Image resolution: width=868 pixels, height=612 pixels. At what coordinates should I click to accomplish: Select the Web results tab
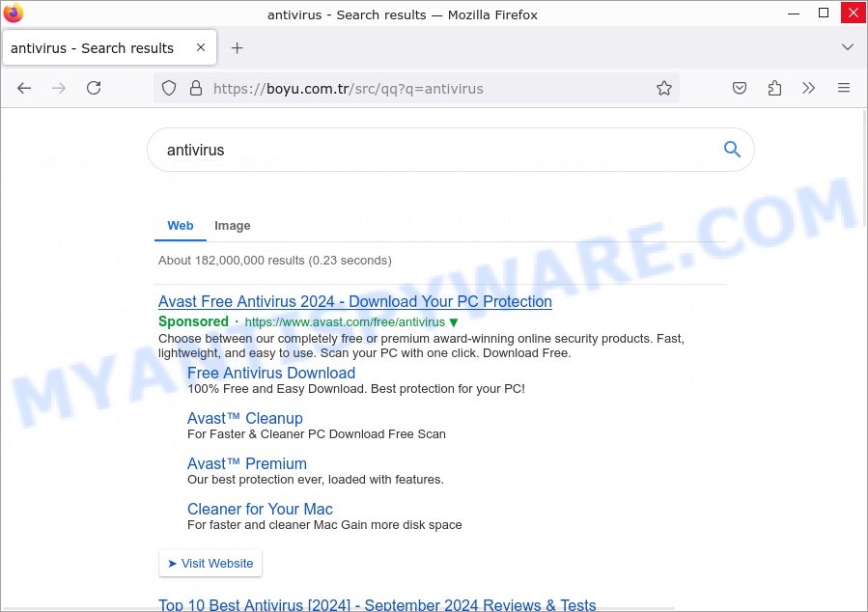click(181, 226)
